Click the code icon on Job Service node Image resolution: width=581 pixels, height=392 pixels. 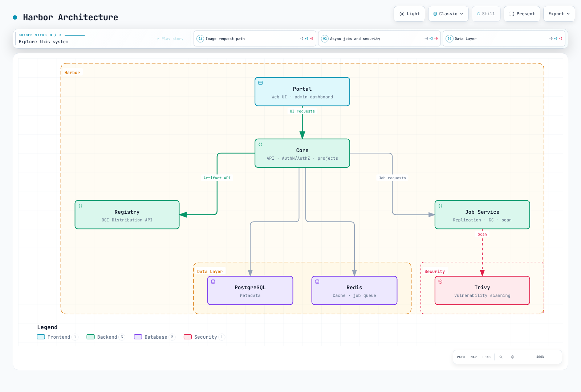(440, 206)
